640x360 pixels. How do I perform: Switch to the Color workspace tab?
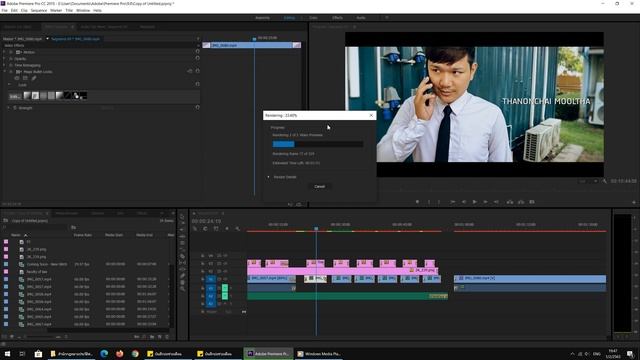(x=313, y=18)
